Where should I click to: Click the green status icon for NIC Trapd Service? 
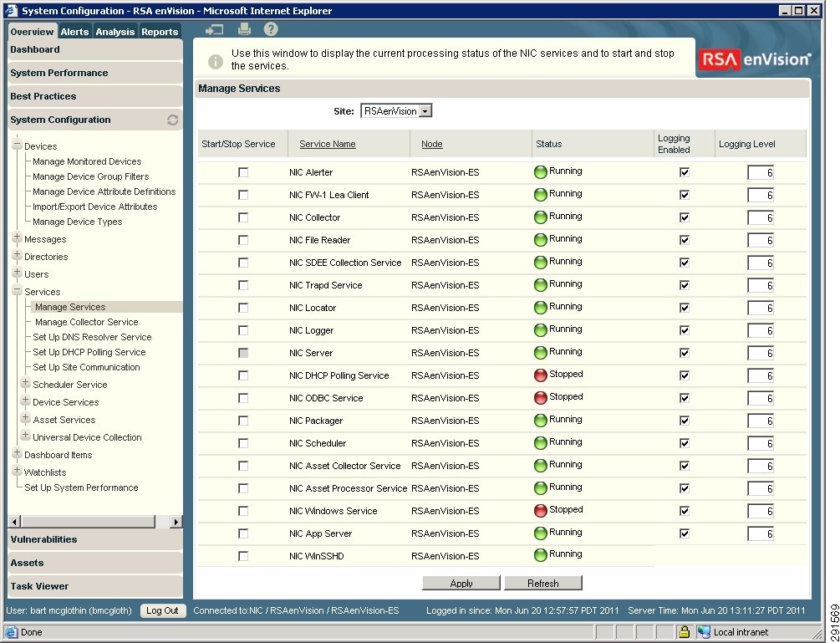541,285
